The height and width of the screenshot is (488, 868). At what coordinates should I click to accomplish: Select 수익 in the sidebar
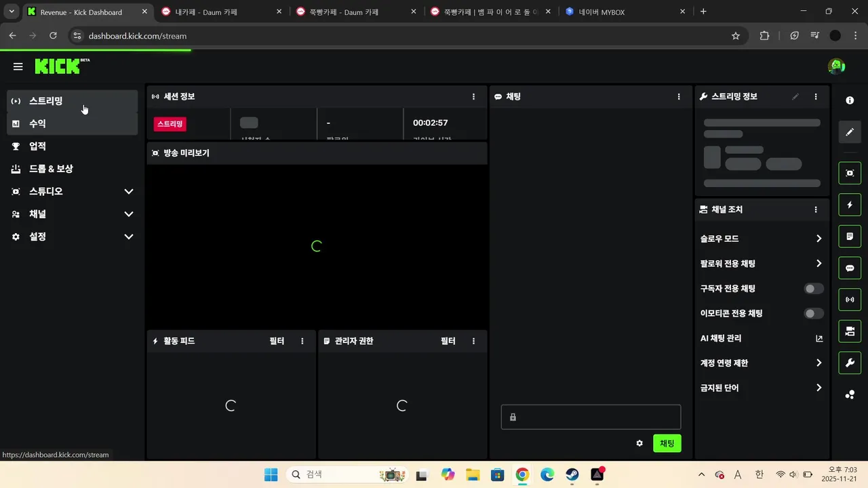click(x=73, y=123)
